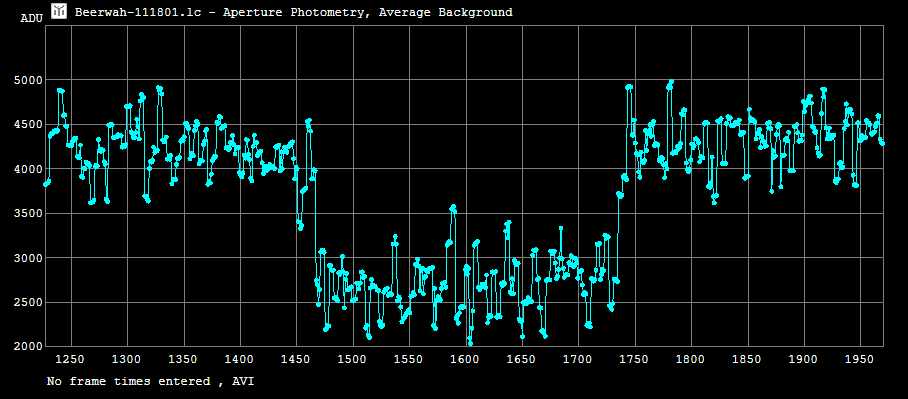This screenshot has width=908, height=399.
Task: Click the 1500 frame label on the horizontal axis
Action: click(x=352, y=360)
